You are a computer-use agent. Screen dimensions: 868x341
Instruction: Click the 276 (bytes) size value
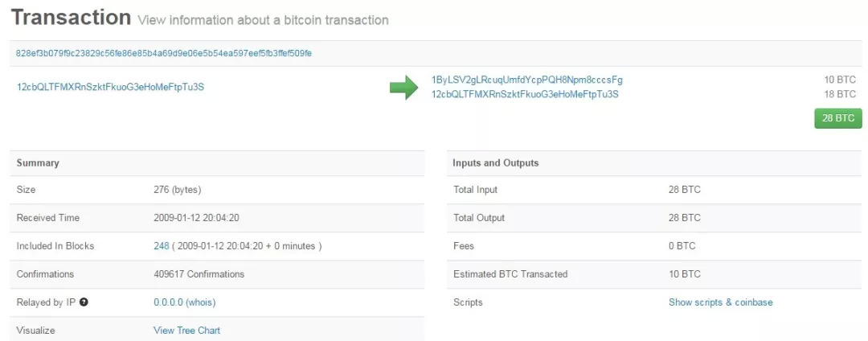[x=177, y=190]
